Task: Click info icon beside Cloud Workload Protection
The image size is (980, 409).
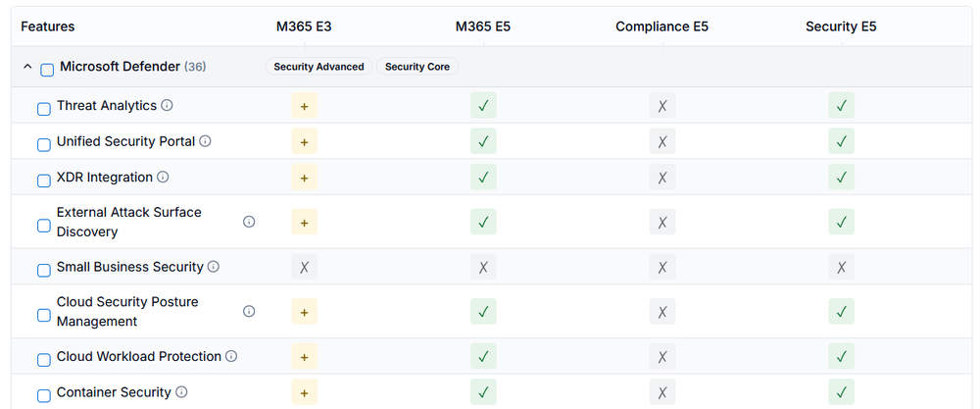Action: pyautogui.click(x=231, y=356)
